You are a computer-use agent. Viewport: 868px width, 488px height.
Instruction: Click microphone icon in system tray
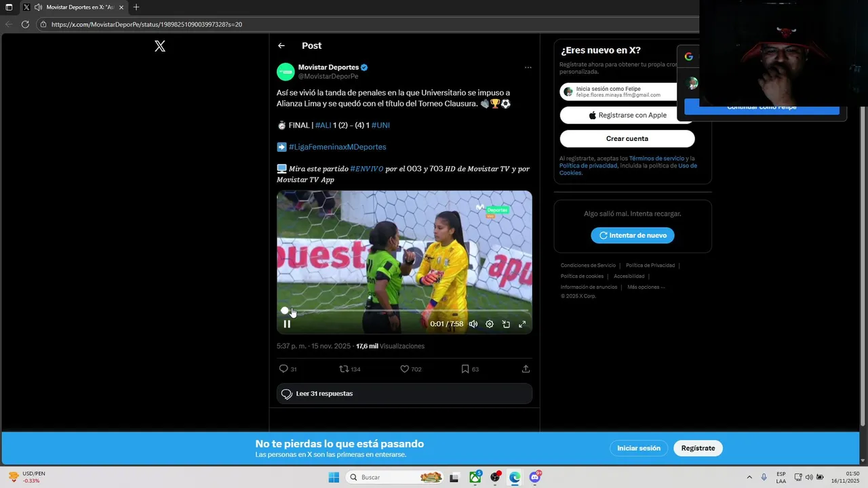pyautogui.click(x=764, y=477)
